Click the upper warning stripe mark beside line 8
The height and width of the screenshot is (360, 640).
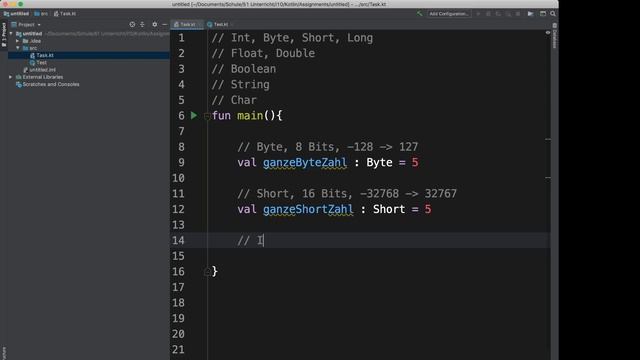click(x=548, y=140)
